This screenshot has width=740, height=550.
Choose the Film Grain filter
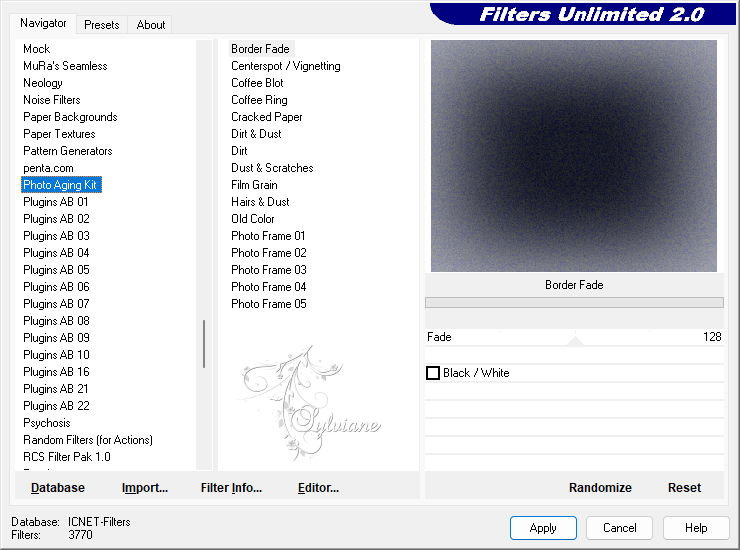click(x=254, y=185)
